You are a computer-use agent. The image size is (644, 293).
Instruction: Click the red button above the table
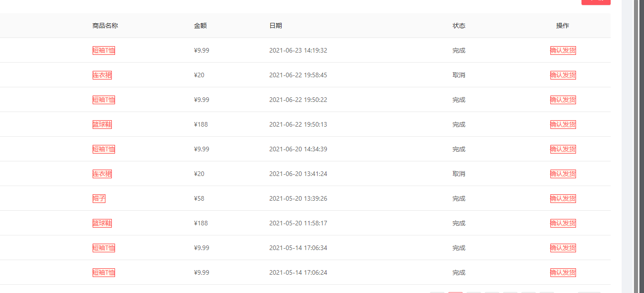(x=596, y=2)
